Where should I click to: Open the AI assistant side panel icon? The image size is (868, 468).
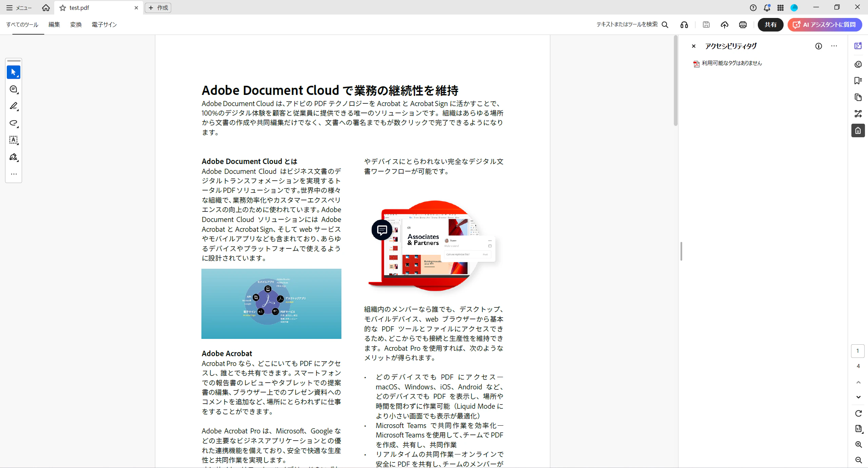coord(858,46)
